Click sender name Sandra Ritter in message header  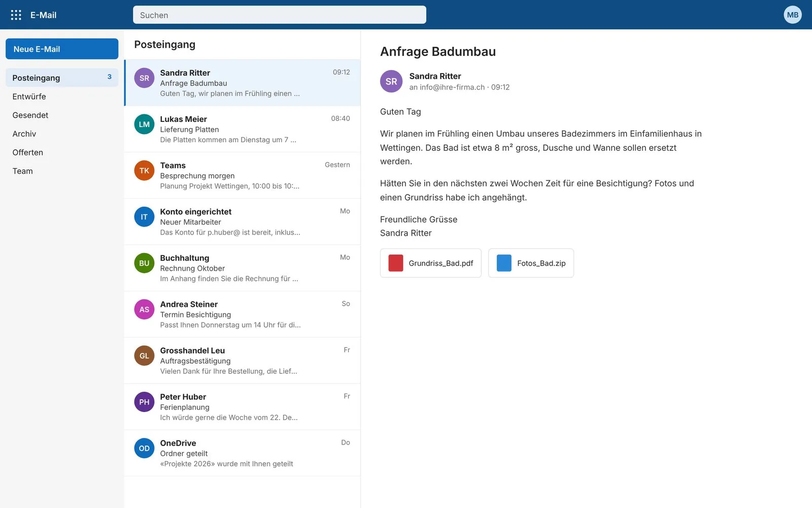[x=435, y=76]
